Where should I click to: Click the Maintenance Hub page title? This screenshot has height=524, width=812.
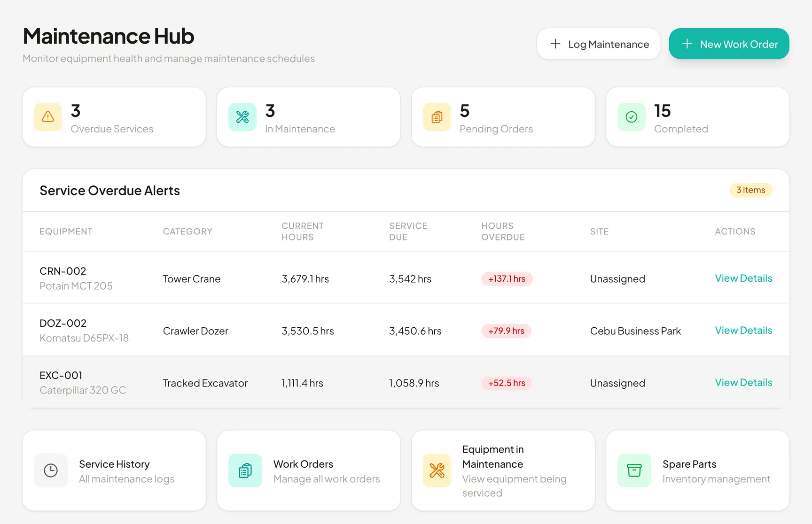point(109,36)
